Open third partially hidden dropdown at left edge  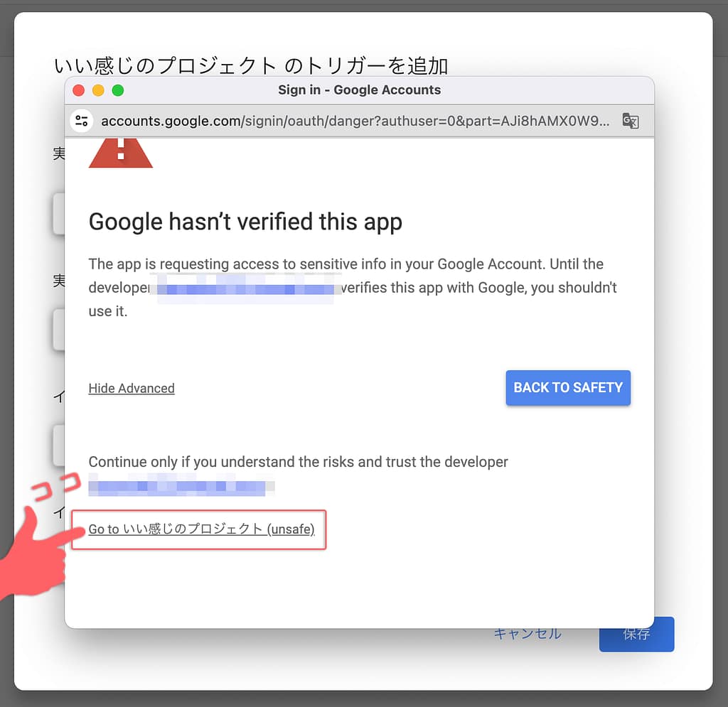click(59, 446)
